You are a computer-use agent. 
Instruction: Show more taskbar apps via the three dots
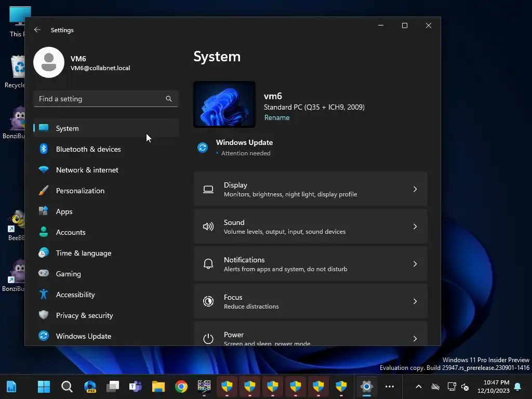pyautogui.click(x=390, y=387)
